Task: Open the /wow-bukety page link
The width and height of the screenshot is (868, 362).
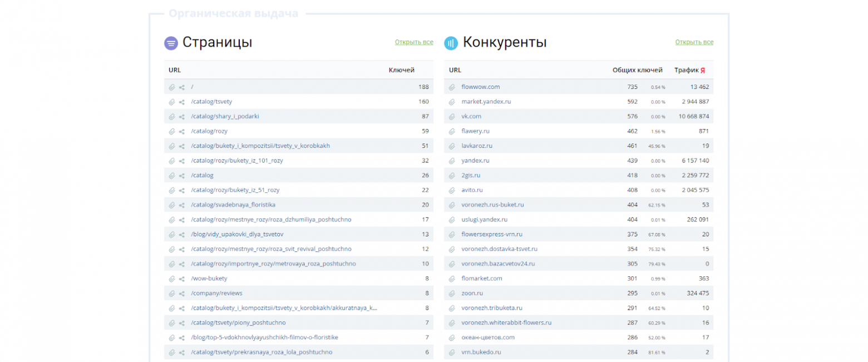Action: (209, 279)
